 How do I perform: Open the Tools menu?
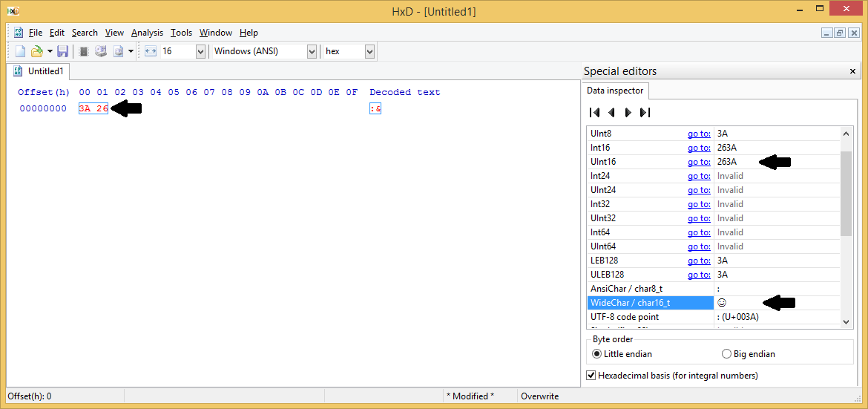[182, 33]
